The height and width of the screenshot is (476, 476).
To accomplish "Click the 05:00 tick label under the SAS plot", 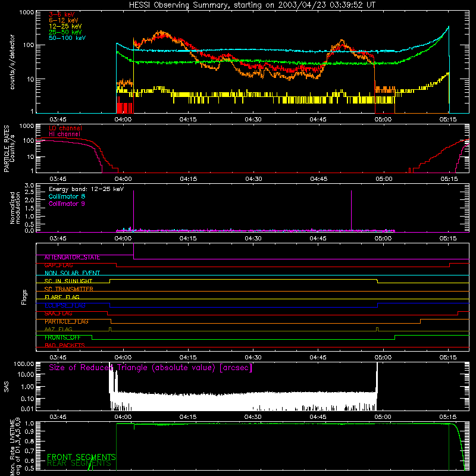I will (x=383, y=417).
